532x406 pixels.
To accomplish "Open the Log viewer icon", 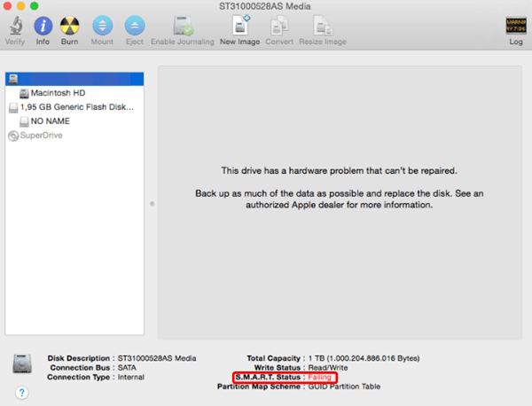I will [x=516, y=26].
